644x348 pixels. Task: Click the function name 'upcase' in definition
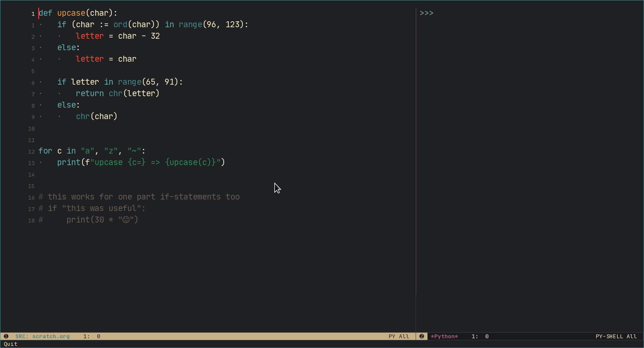pos(71,13)
